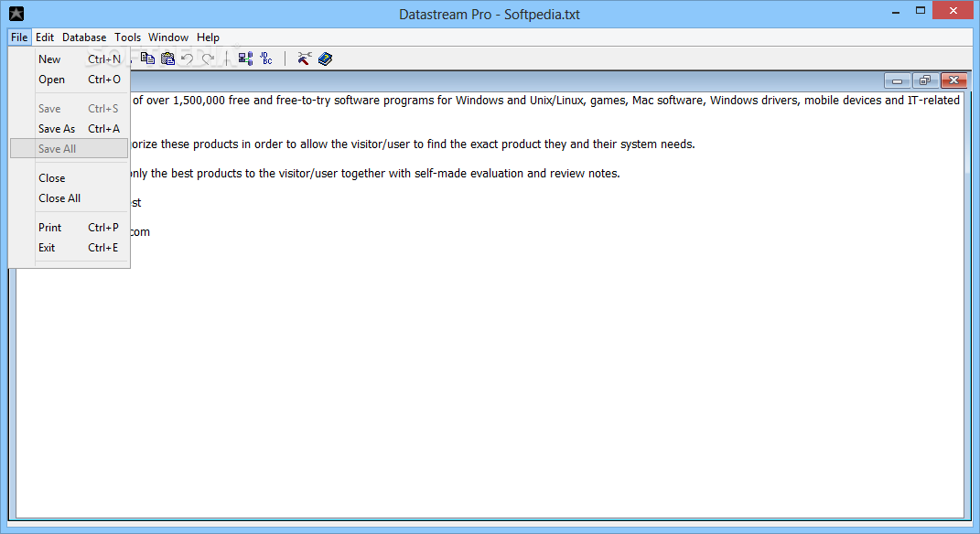This screenshot has height=534, width=980.
Task: Choose Print from the File menu
Action: click(70, 228)
